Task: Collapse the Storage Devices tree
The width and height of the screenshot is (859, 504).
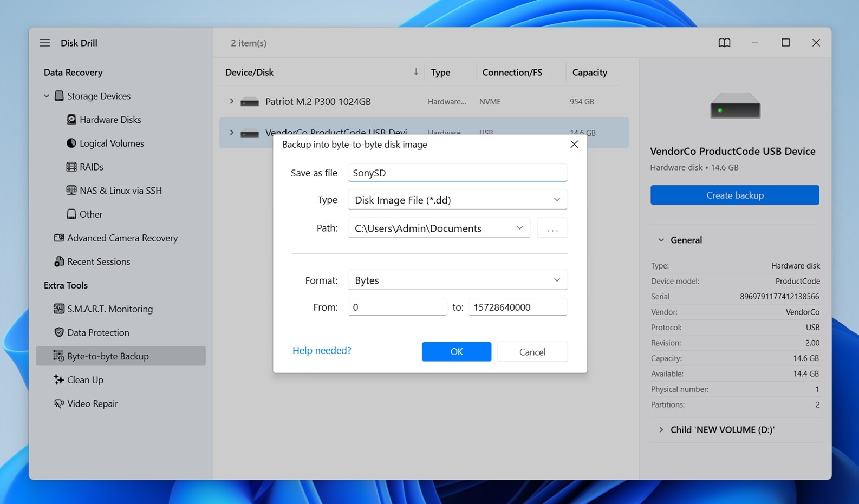Action: (47, 96)
